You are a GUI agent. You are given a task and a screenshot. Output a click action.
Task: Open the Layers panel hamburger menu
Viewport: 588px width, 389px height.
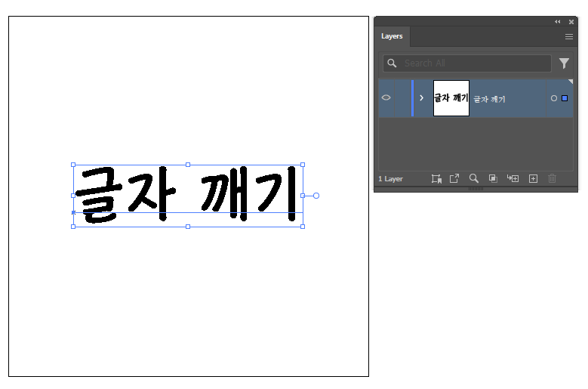coord(569,36)
